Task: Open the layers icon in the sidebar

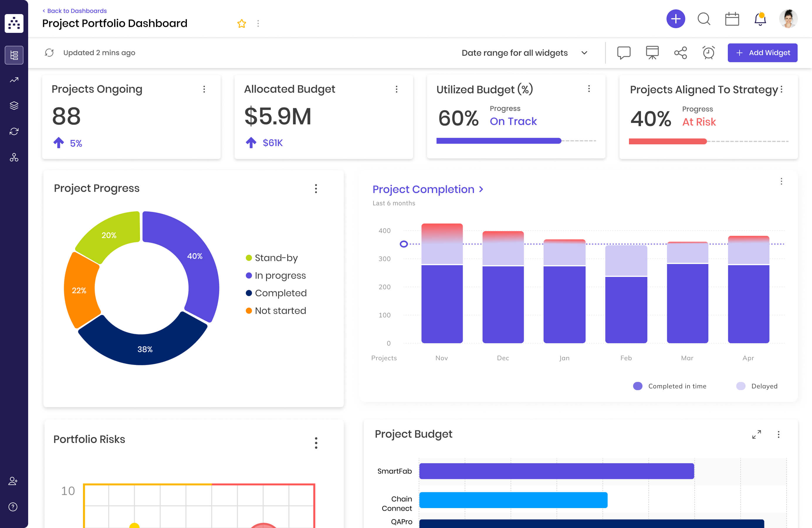Action: pyautogui.click(x=14, y=105)
